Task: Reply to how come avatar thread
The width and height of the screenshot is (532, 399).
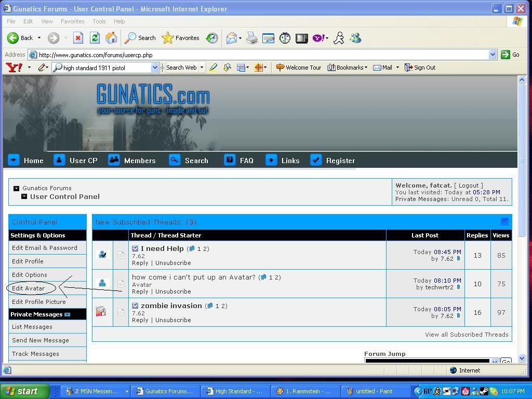Action: click(140, 291)
